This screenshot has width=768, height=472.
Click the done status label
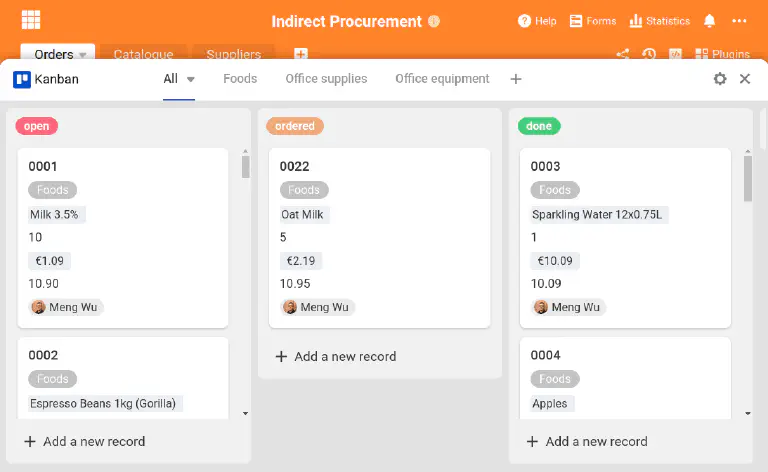pos(539,126)
